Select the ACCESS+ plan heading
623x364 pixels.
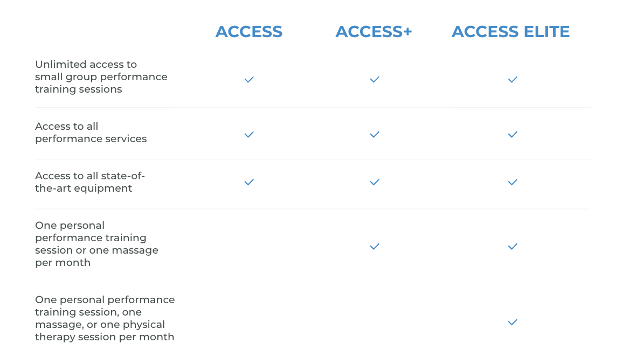tap(373, 32)
